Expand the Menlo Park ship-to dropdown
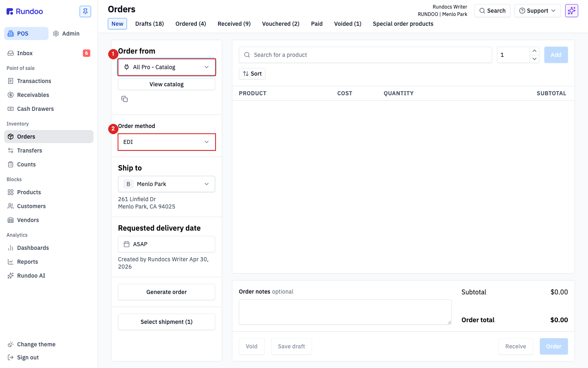This screenshot has width=588, height=368. click(x=167, y=184)
